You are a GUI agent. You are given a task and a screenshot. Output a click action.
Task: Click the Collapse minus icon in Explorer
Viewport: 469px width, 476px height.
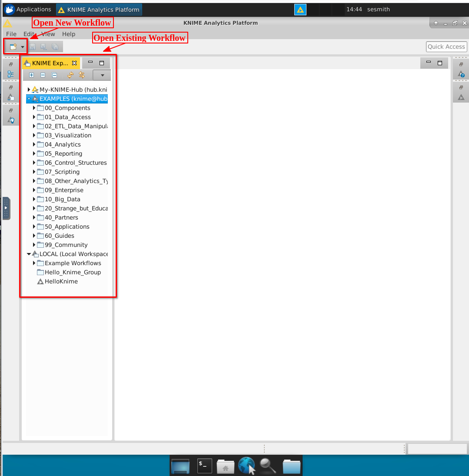click(43, 75)
